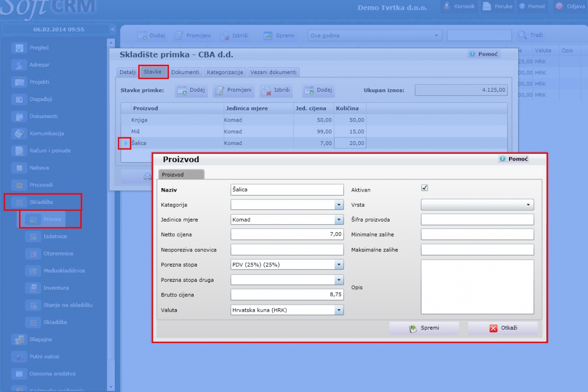588x392 pixels.
Task: Click the sidebar scrollbar down arrow
Action: pos(111,387)
